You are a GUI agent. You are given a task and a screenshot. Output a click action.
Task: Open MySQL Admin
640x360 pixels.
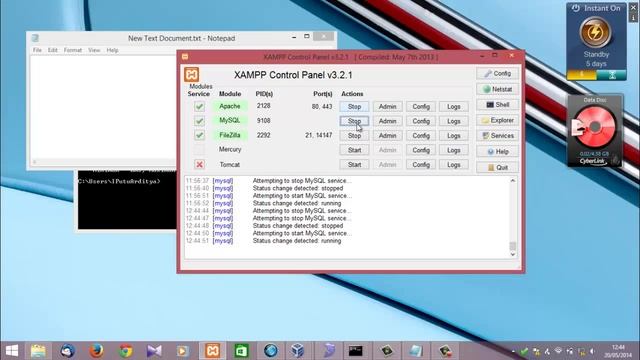point(387,121)
